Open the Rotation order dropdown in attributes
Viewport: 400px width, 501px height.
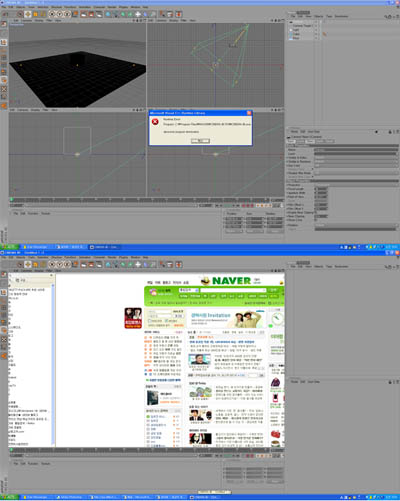(x=356, y=225)
